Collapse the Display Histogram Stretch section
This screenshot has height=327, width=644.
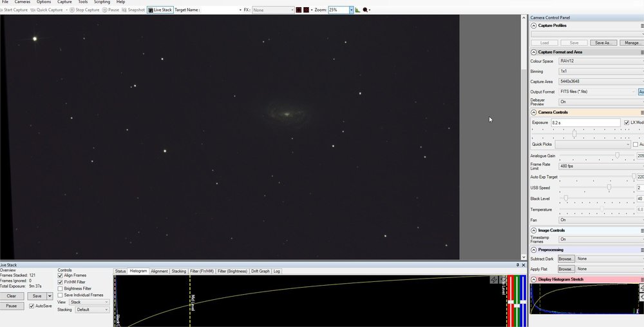coord(533,279)
